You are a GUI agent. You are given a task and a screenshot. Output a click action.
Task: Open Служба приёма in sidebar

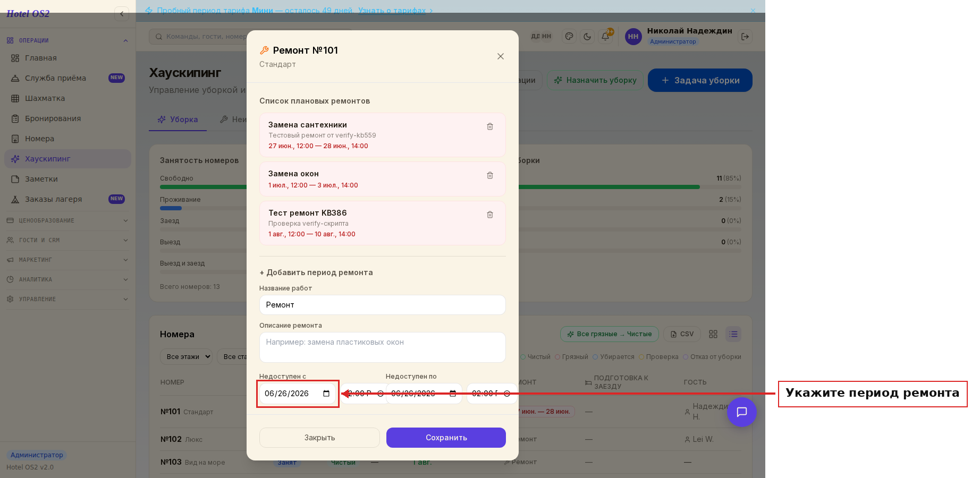click(x=67, y=78)
